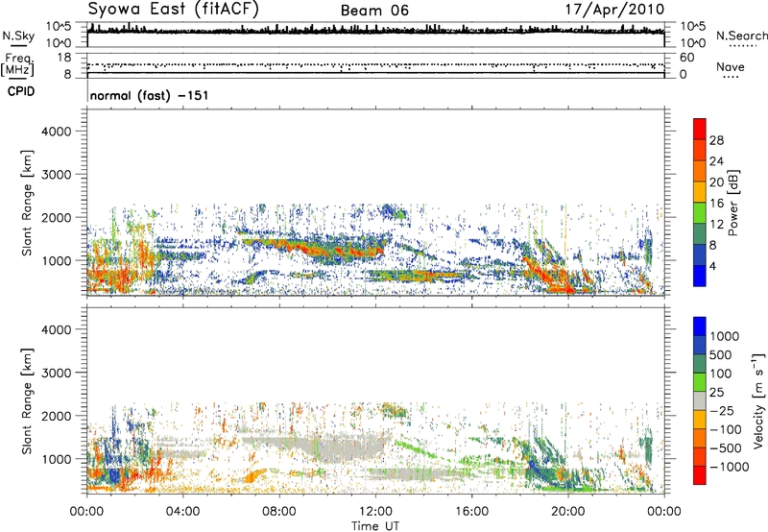Image resolution: width=768 pixels, height=532 pixels.
Task: Click the "N.Search" legend label
Action: (x=741, y=36)
